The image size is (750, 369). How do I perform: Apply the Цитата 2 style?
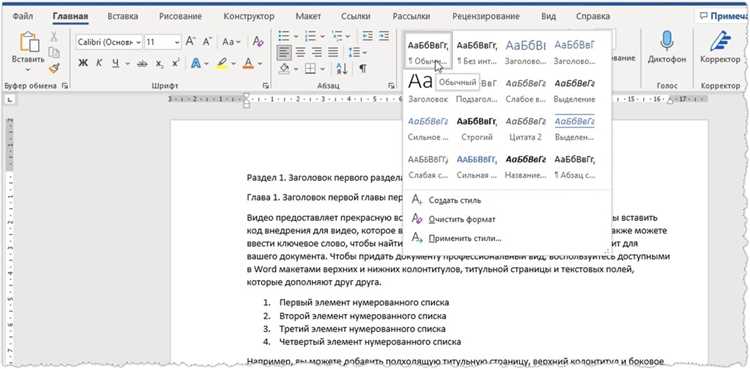pos(525,128)
